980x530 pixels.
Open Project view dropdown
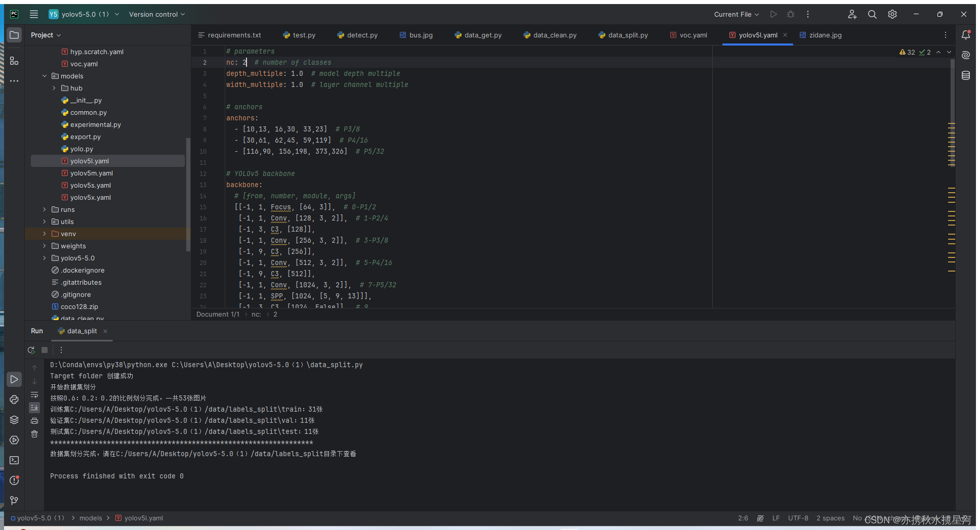coord(46,35)
